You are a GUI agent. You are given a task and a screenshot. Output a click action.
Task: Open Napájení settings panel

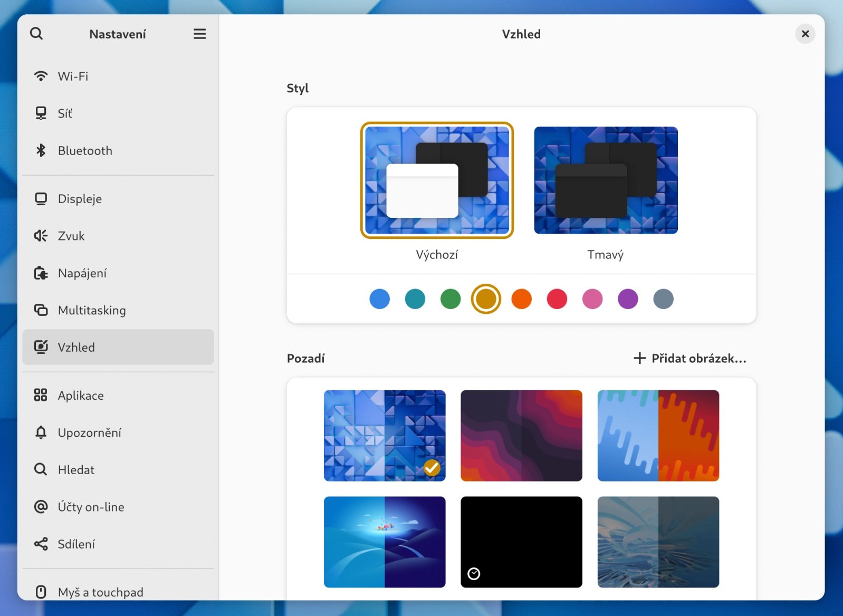pyautogui.click(x=118, y=273)
